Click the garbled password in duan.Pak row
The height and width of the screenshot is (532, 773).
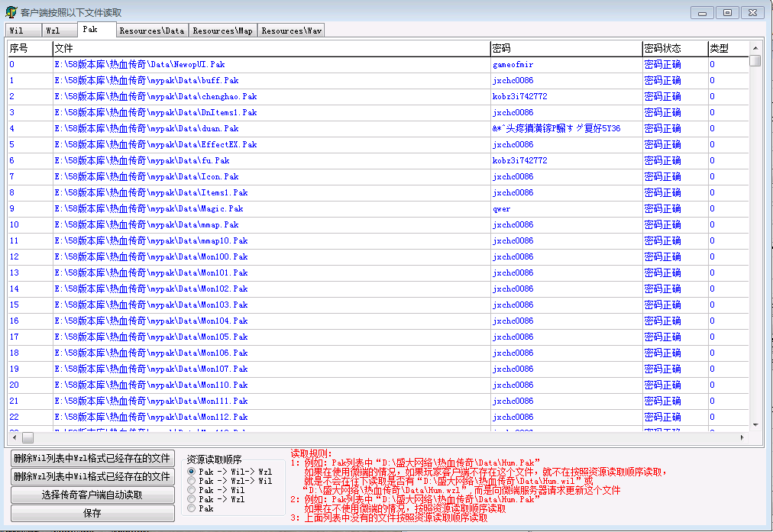(556, 128)
